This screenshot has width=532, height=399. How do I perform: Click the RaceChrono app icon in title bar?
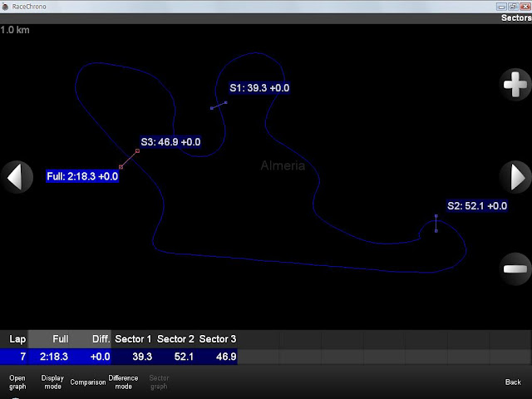click(6, 5)
